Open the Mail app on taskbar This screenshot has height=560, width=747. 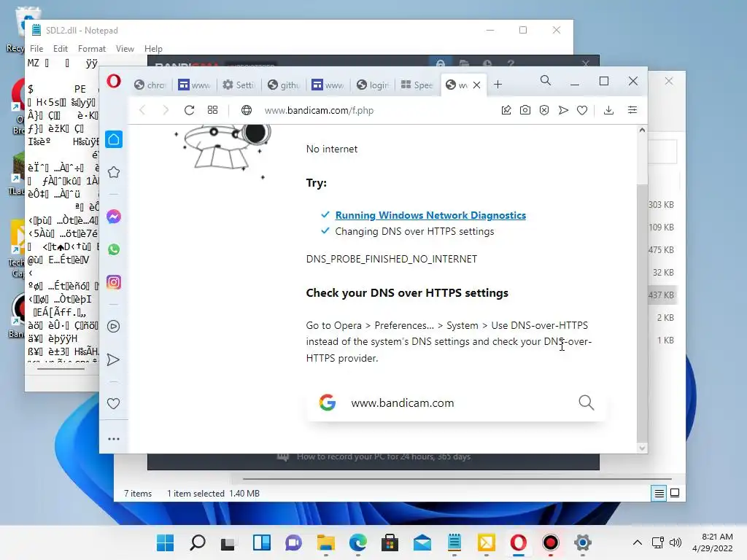422,542
